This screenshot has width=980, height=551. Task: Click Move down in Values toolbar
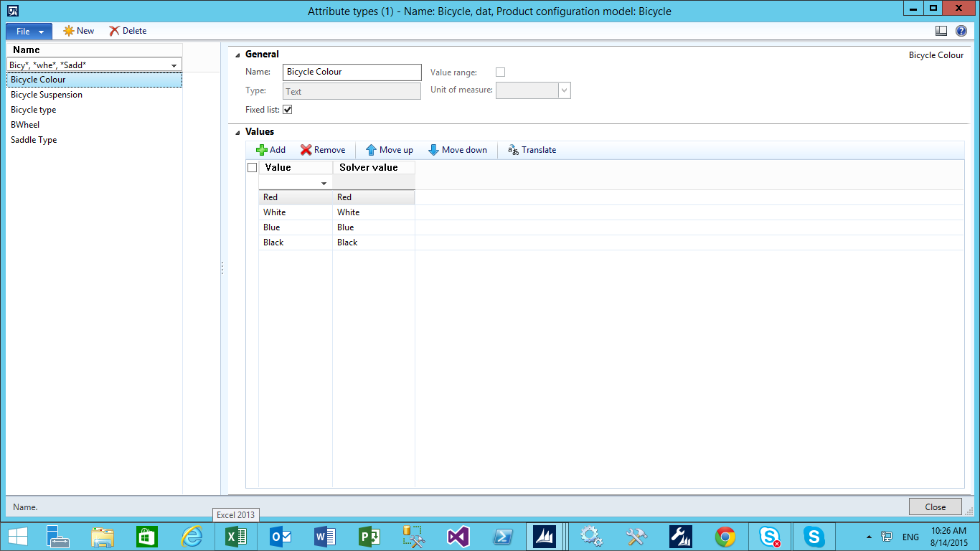[x=458, y=150]
